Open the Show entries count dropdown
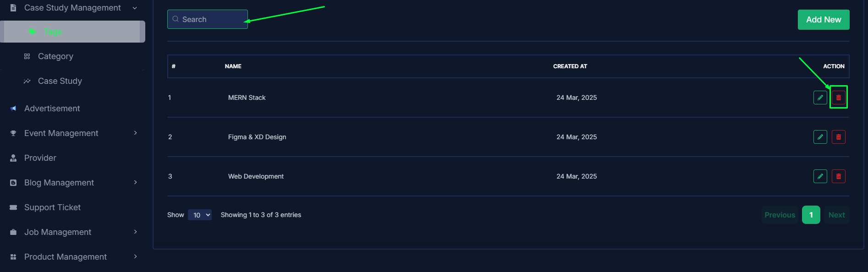This screenshot has width=868, height=272. pyautogui.click(x=200, y=215)
